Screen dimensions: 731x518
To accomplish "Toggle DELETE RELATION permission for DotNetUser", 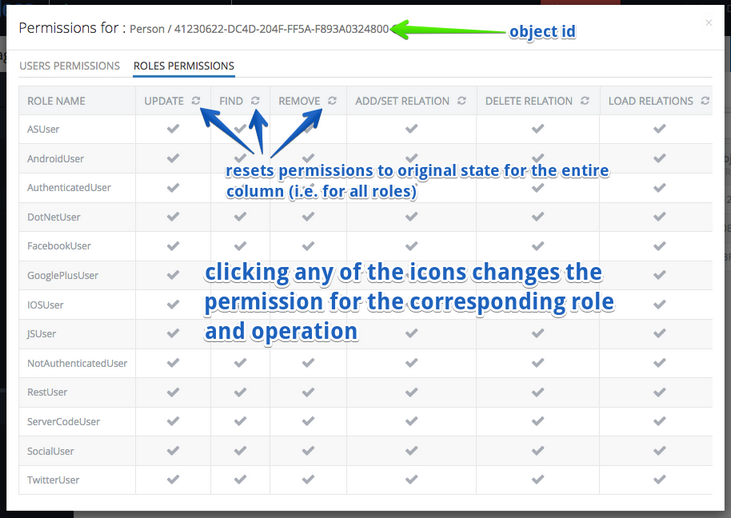I will click(x=538, y=217).
